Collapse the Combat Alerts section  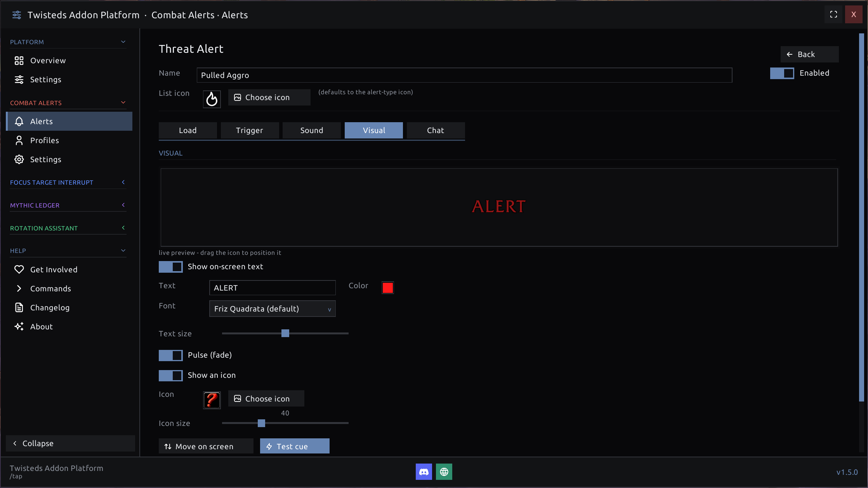pyautogui.click(x=123, y=103)
